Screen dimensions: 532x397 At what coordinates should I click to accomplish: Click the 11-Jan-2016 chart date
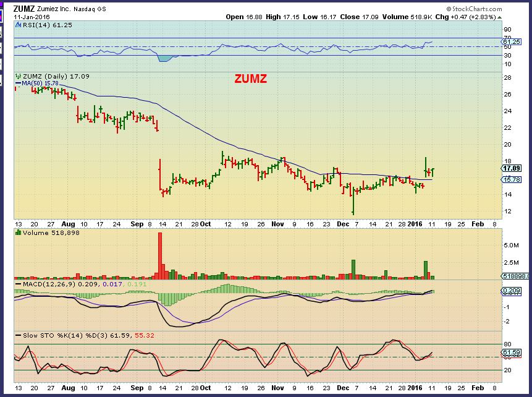point(32,17)
